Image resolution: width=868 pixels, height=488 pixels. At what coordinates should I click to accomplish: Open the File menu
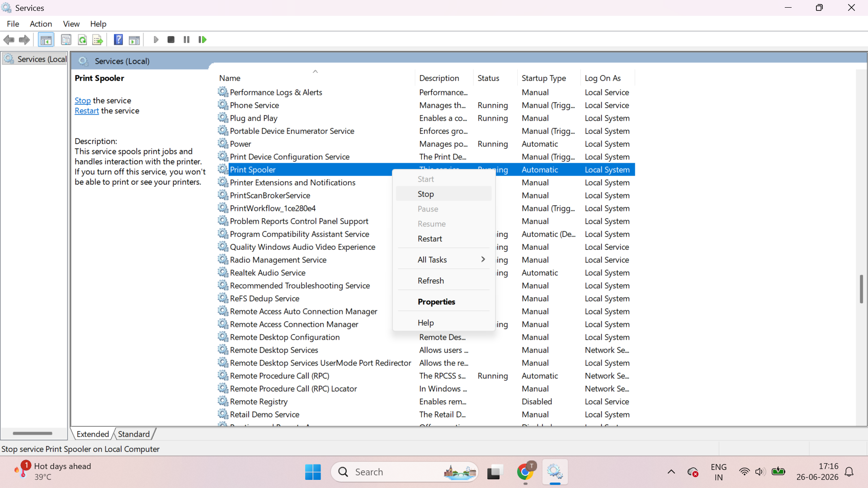[x=13, y=24]
